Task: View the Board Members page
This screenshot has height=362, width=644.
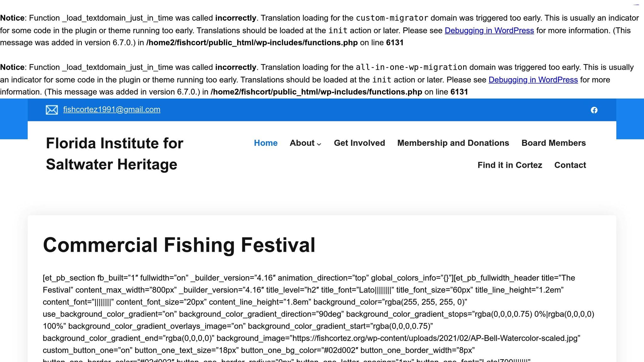Action: point(553,143)
